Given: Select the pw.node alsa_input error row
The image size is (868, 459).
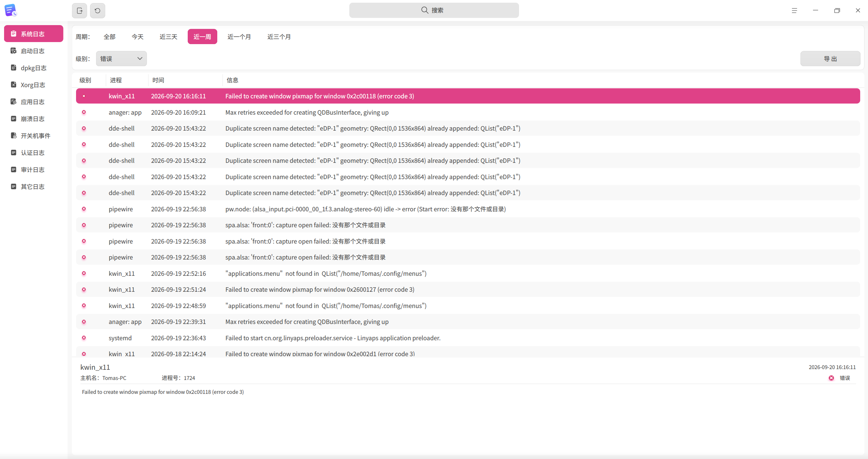Looking at the screenshot, I should click(468, 209).
